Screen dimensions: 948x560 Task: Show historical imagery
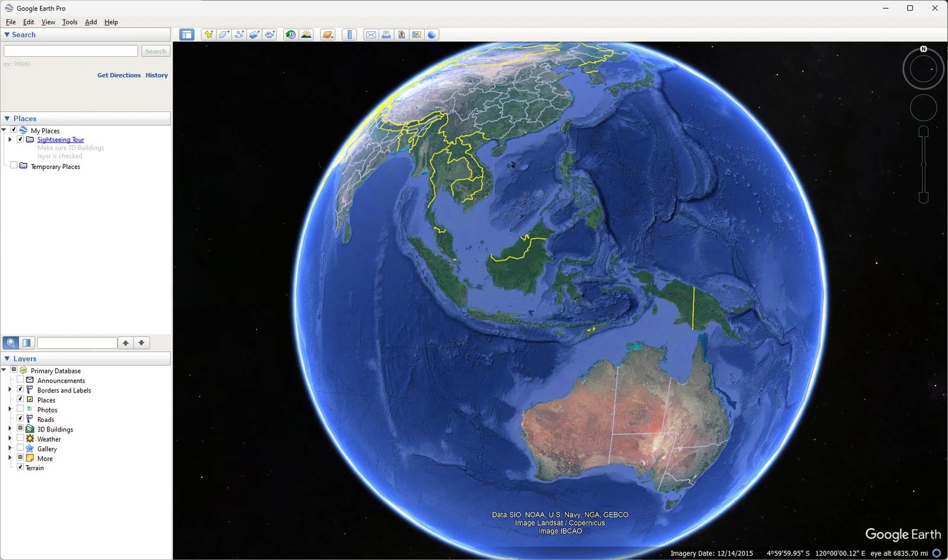point(290,34)
